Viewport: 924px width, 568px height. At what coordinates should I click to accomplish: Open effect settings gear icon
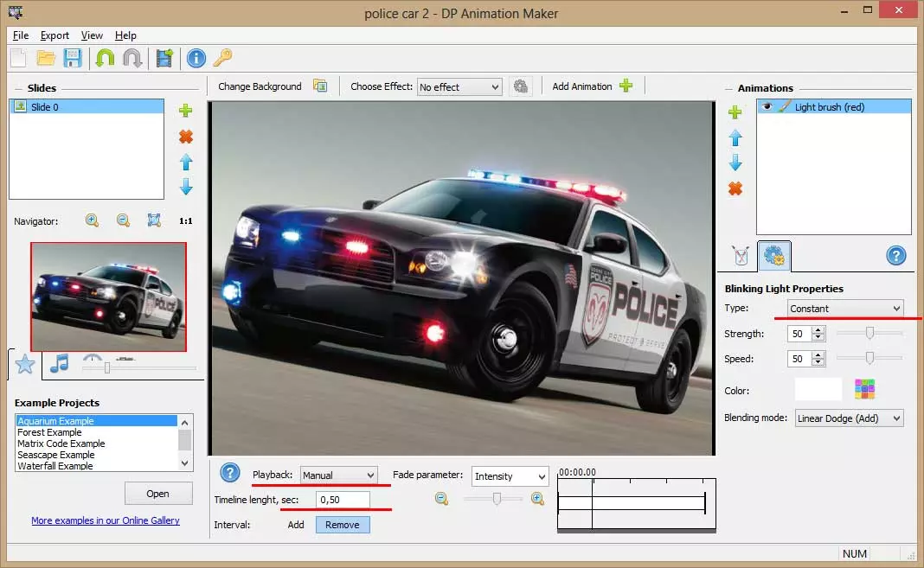[x=520, y=86]
